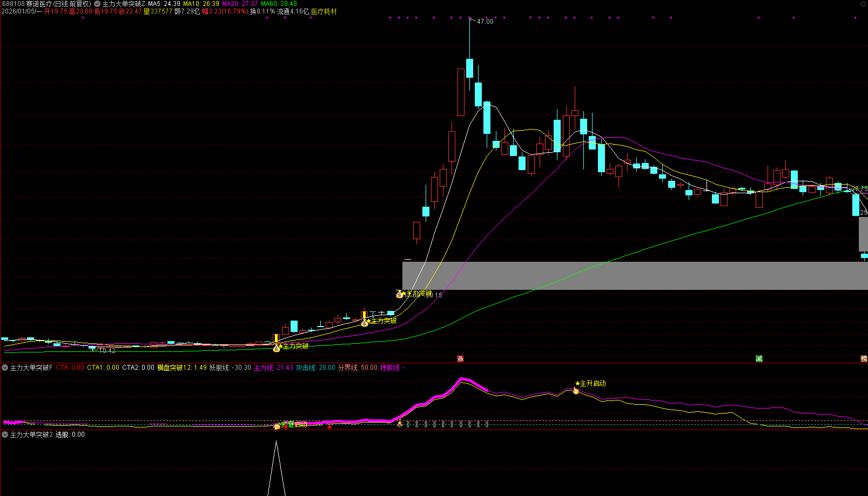Expand the 主力大单突破2 indicator panel menu
This screenshot has width=868, height=496.
[5, 434]
